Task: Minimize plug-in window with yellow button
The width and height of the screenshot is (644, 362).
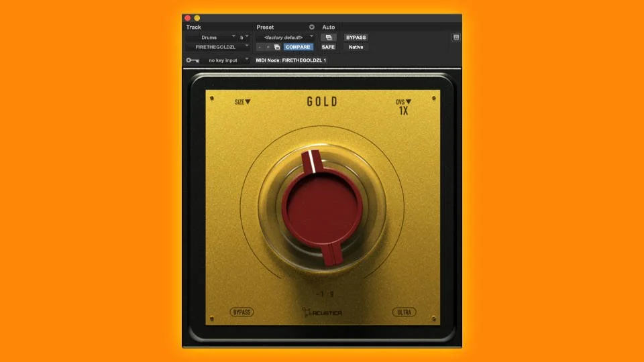Action: (197, 18)
